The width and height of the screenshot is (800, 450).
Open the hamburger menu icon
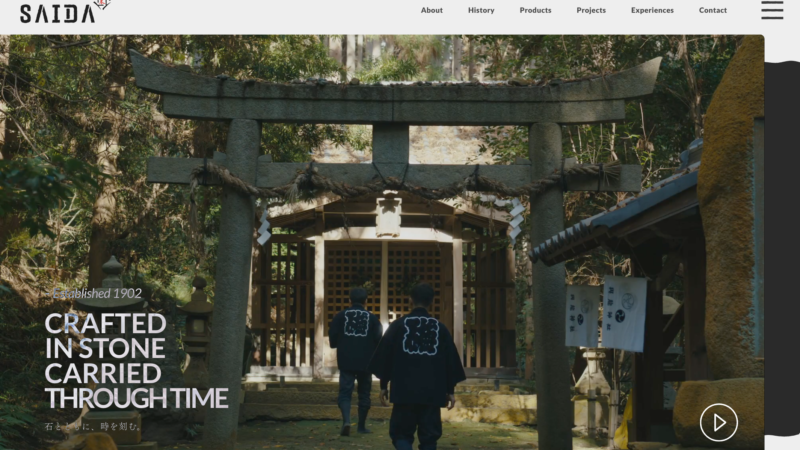(x=772, y=10)
